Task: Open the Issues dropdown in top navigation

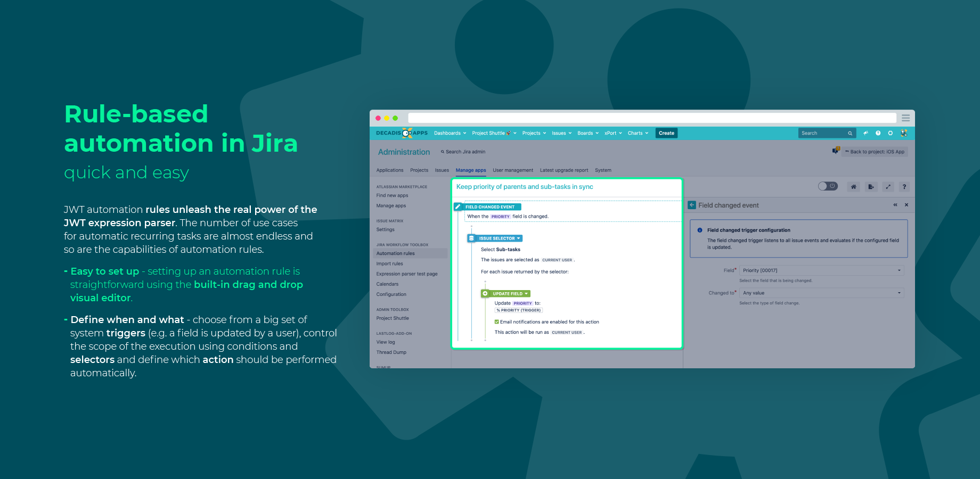Action: pos(561,133)
